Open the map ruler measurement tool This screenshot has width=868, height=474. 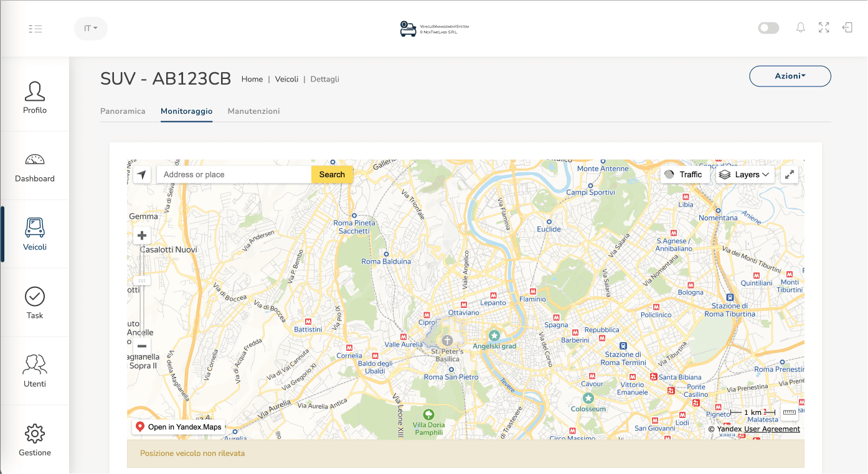[x=790, y=412]
